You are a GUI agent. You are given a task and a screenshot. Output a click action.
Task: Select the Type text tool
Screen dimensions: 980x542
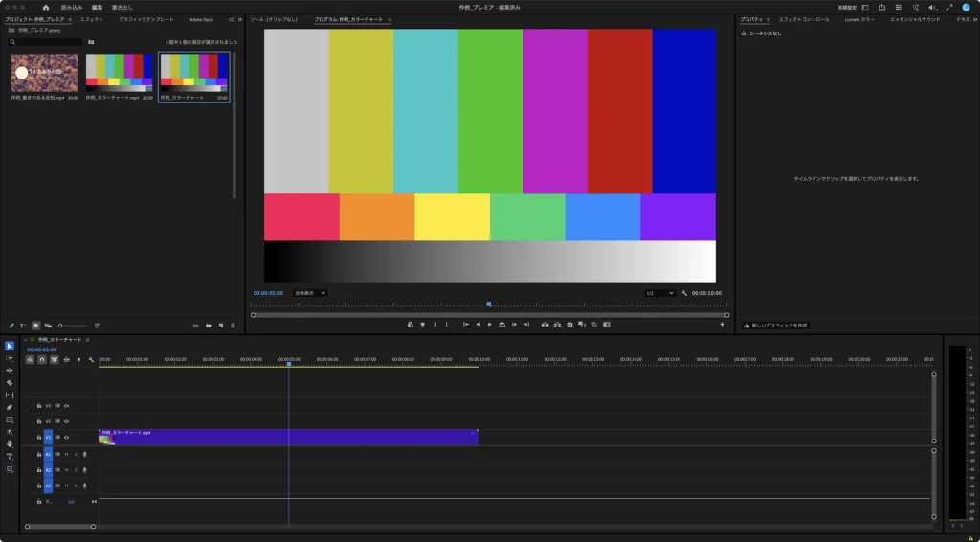(x=10, y=457)
